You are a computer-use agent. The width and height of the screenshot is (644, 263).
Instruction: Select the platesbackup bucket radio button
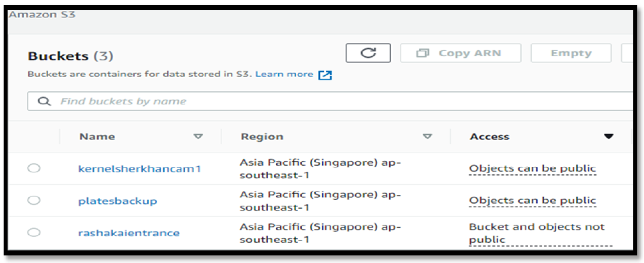(x=34, y=200)
